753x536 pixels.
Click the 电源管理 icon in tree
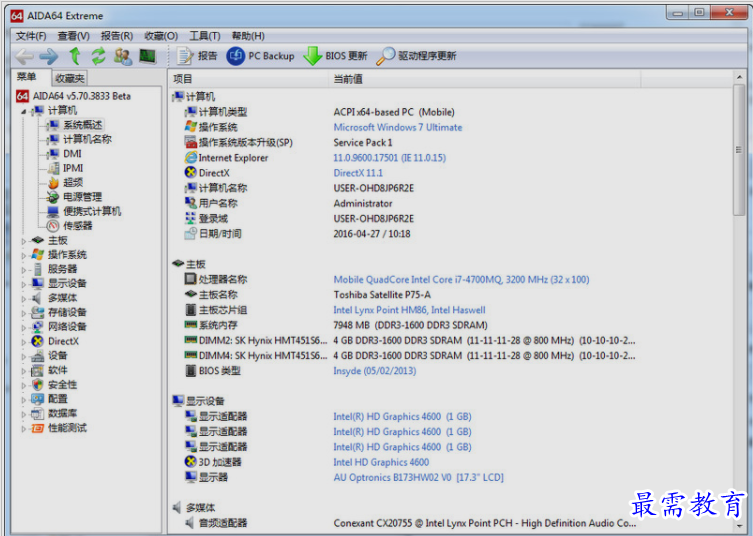(53, 197)
